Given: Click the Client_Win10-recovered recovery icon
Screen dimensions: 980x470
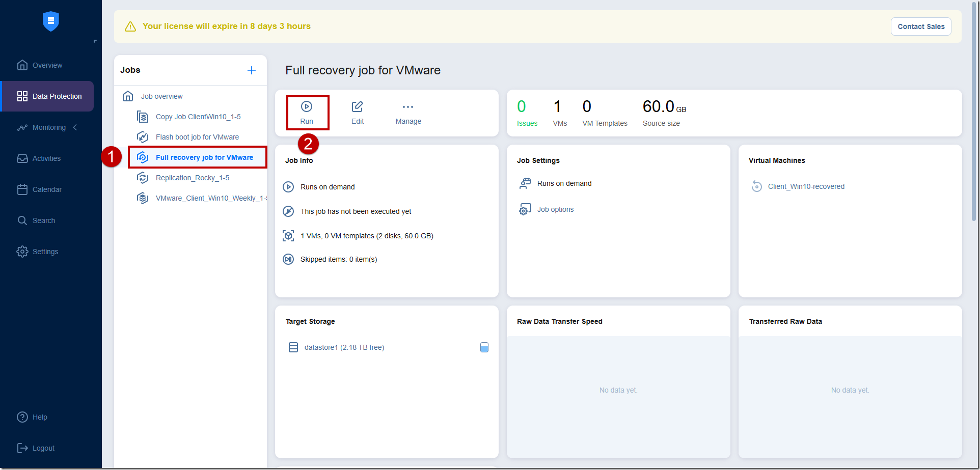Looking at the screenshot, I should pos(757,186).
